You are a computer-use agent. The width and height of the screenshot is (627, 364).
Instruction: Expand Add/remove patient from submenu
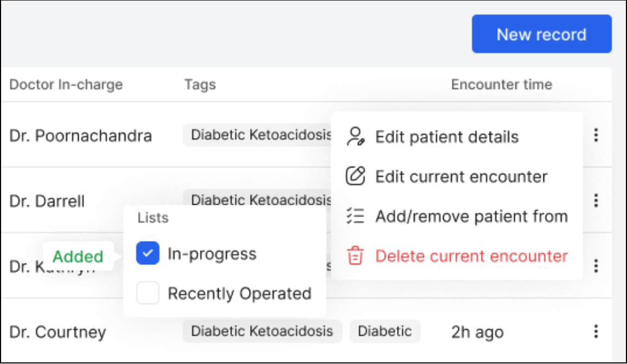[471, 216]
